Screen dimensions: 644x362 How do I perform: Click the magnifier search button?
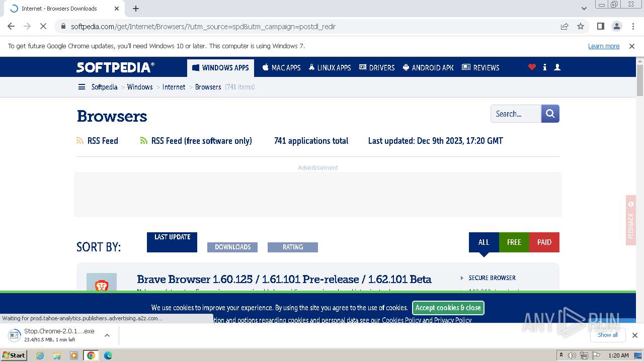[550, 114]
